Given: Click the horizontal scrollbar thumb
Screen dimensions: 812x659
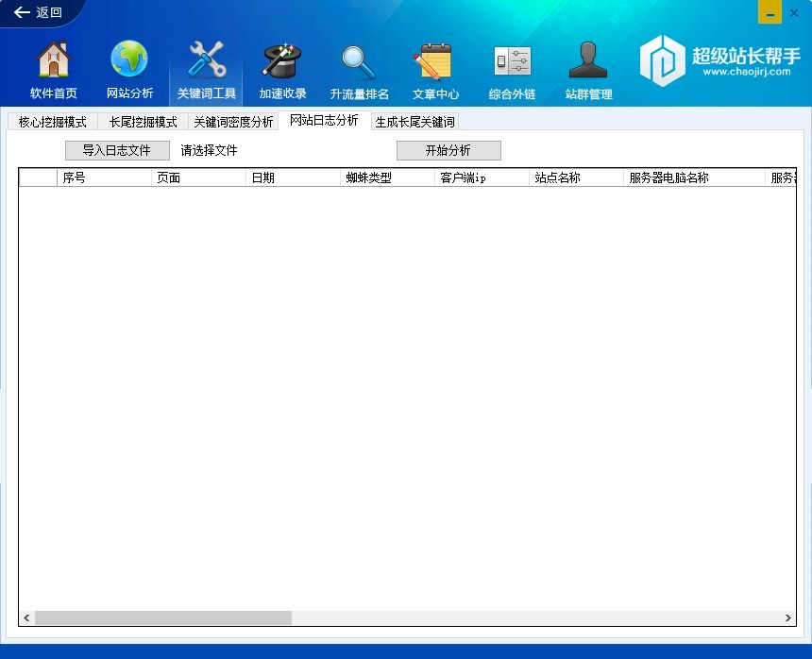Looking at the screenshot, I should (x=162, y=617).
